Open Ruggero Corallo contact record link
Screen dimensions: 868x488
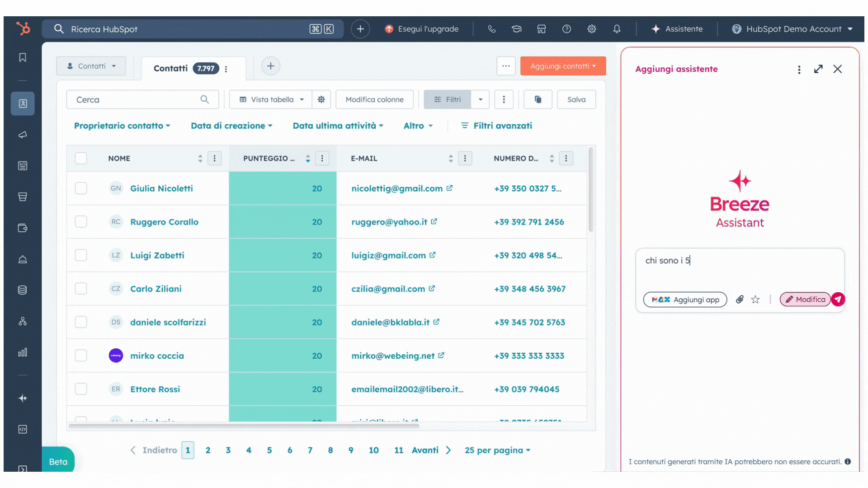click(164, 222)
